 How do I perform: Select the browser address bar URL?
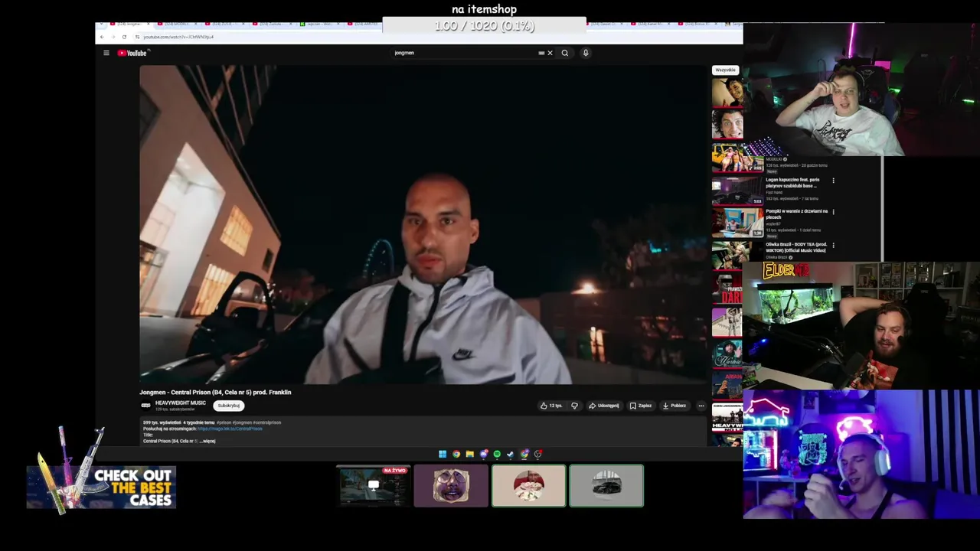(x=178, y=37)
